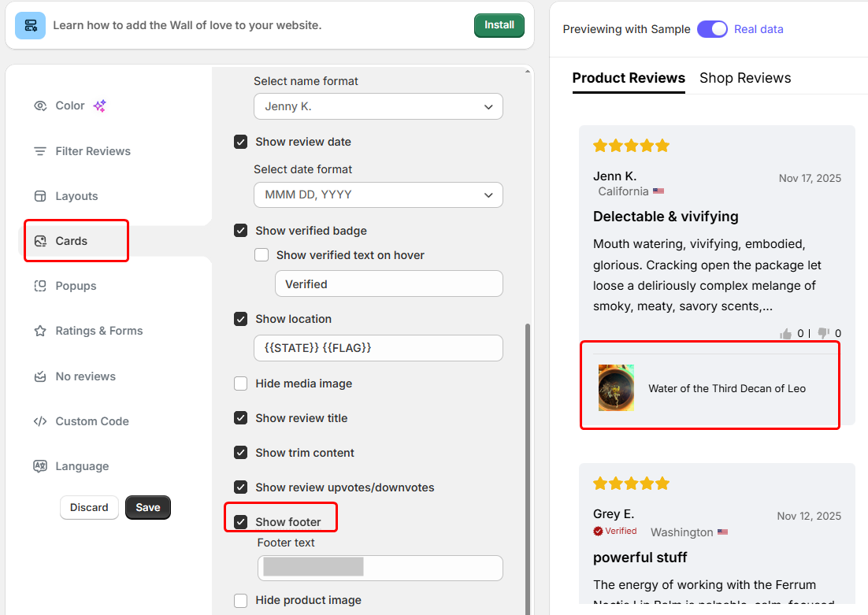Click the Color eye icon in sidebar
Viewport: 868px width, 615px height.
tap(40, 106)
